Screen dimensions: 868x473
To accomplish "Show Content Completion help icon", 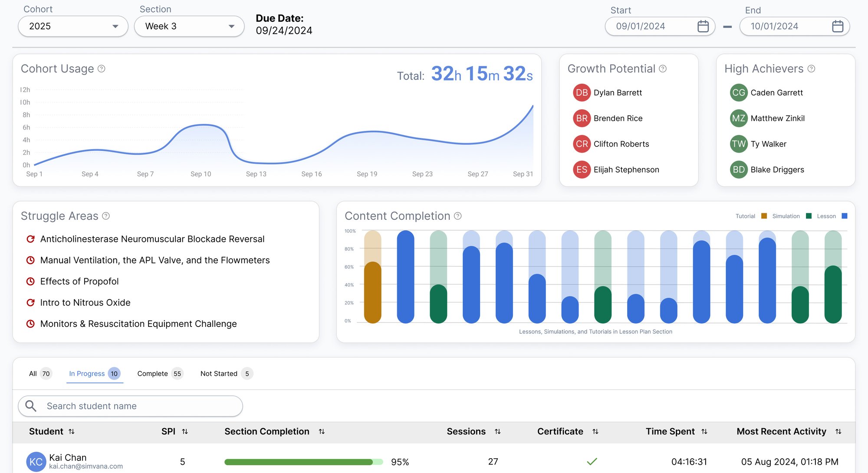I will pyautogui.click(x=458, y=216).
